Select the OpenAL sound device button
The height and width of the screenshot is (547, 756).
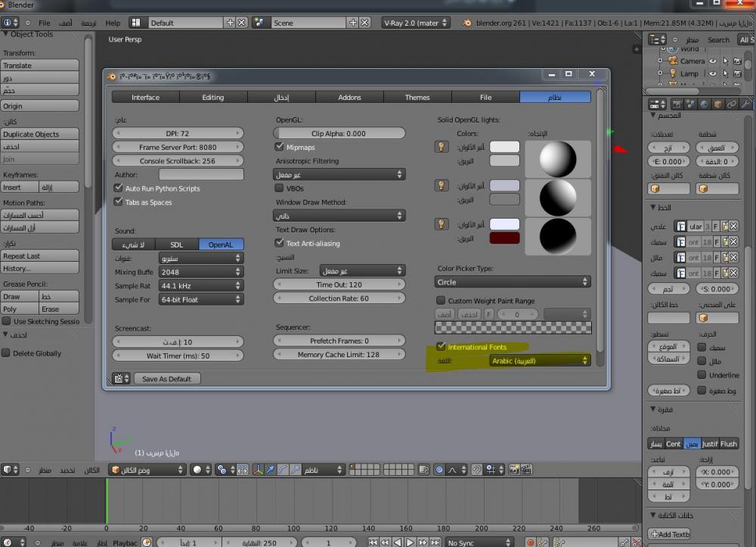(x=221, y=244)
